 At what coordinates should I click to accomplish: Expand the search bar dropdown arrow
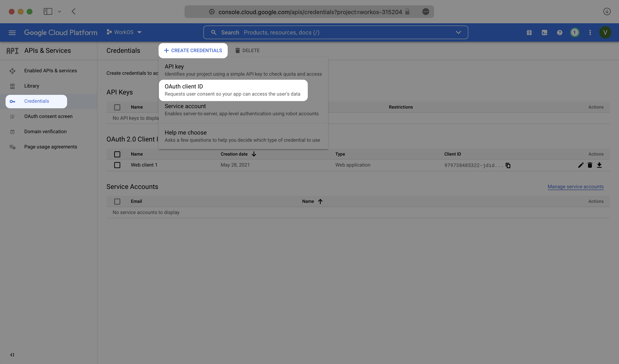pos(458,32)
